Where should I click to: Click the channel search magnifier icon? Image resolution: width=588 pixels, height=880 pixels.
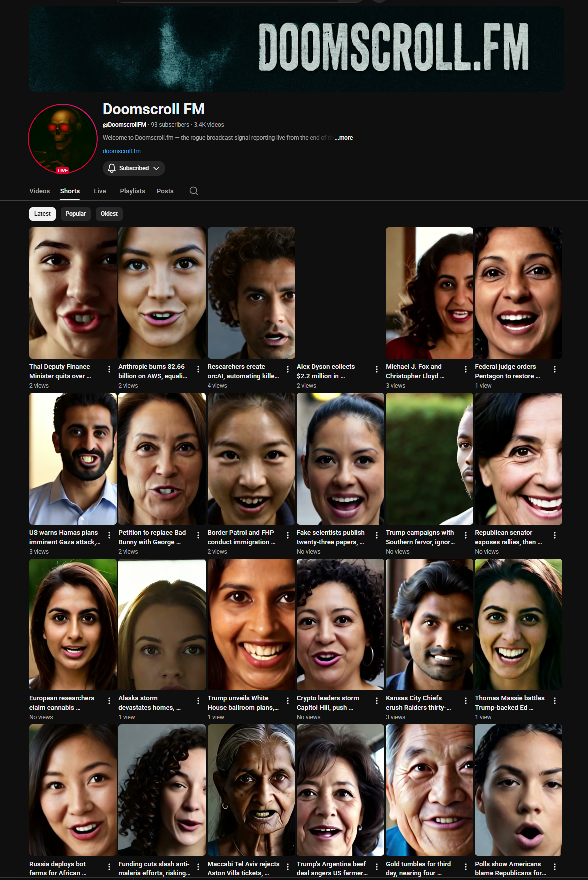click(194, 191)
